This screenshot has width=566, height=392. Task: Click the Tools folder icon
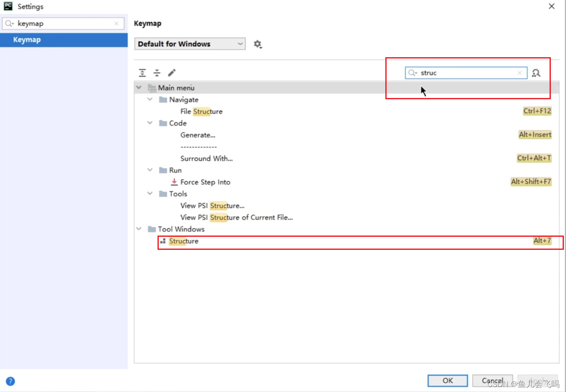[x=163, y=194]
